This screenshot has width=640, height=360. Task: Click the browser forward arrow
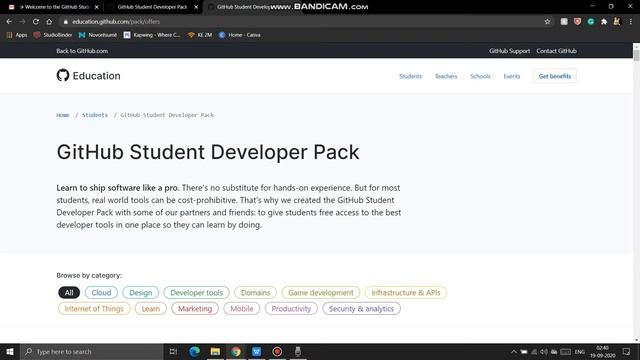point(22,22)
